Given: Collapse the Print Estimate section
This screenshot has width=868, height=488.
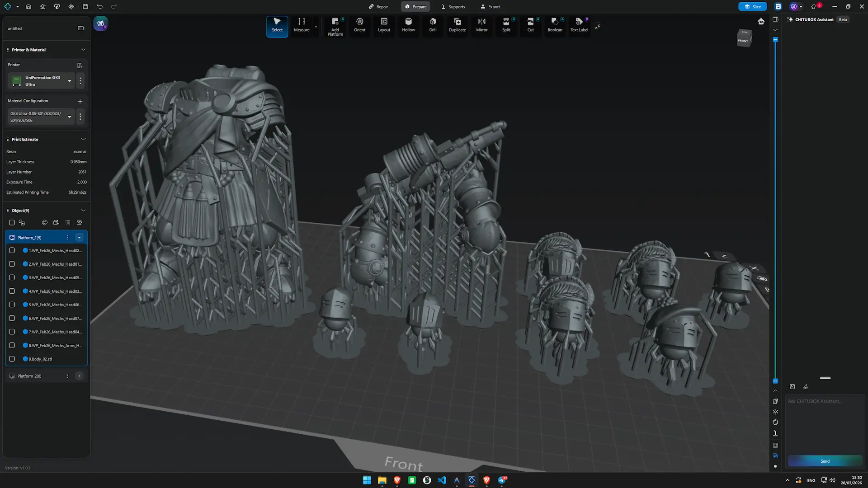Looking at the screenshot, I should pyautogui.click(x=83, y=139).
